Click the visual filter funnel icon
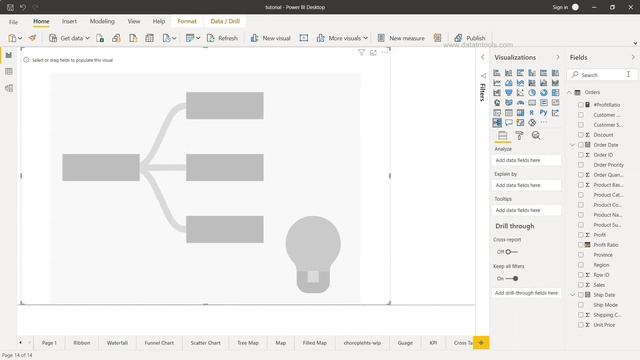Screen dimensions: 640x360 click(362, 52)
